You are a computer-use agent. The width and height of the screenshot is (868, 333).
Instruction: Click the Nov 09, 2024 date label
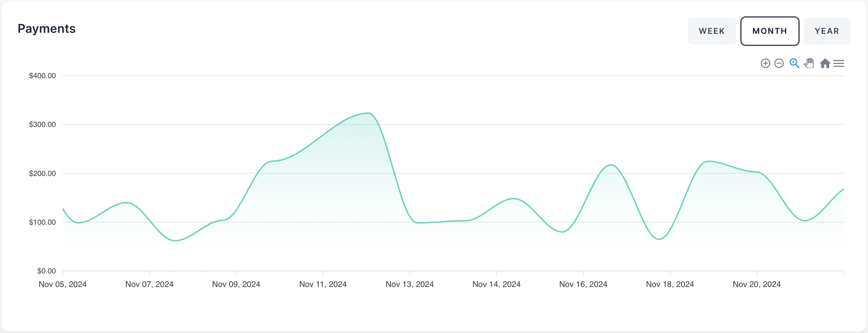point(236,284)
